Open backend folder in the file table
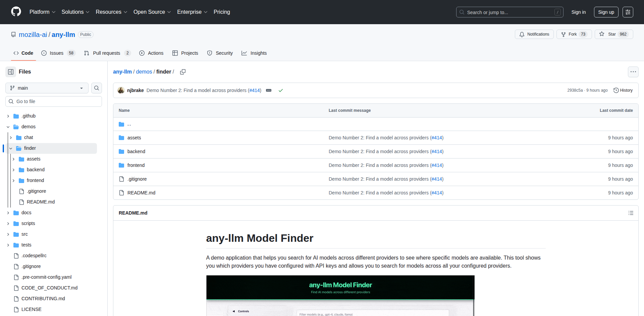Viewport: 644px width, 316px height. click(136, 151)
